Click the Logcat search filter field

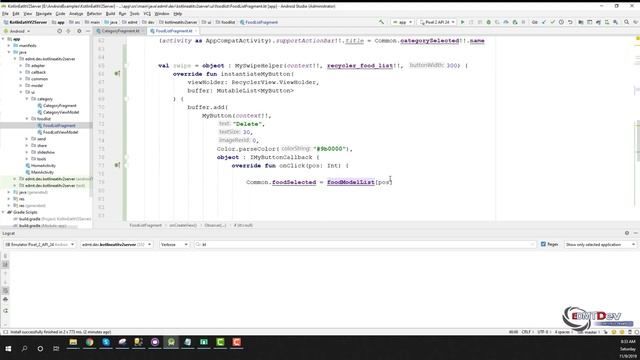(364, 244)
